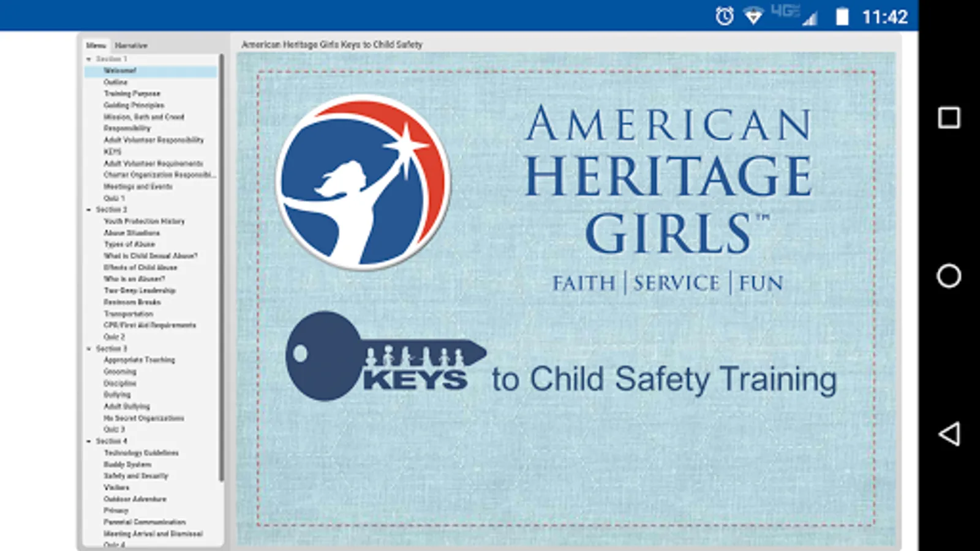Collapse Section 4 in the menu tree
980x551 pixels.
[x=89, y=441]
